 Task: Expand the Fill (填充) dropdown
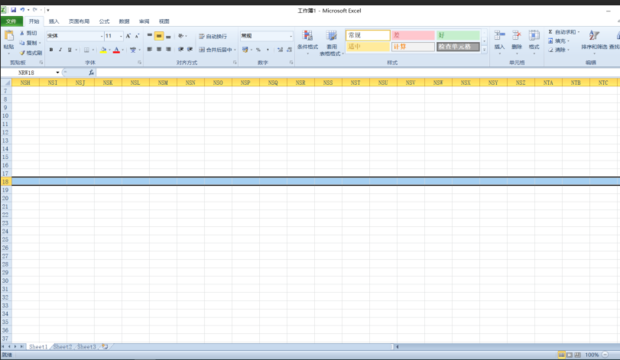click(x=569, y=41)
